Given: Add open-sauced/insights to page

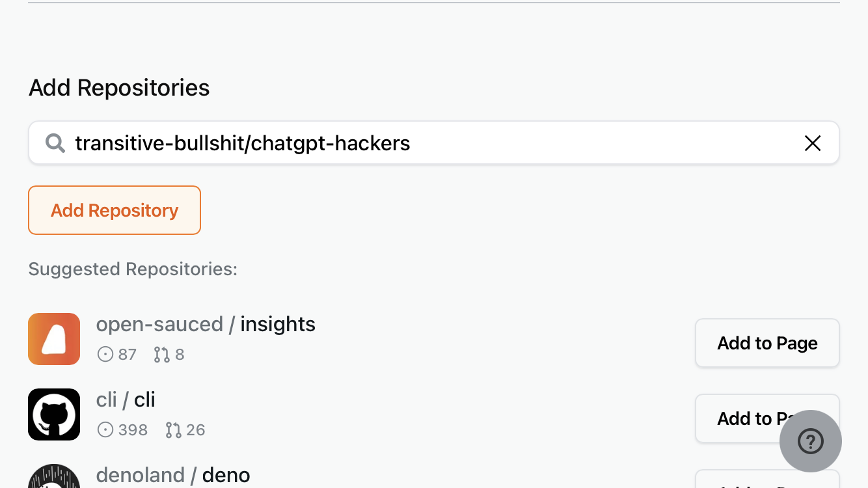Looking at the screenshot, I should [x=766, y=343].
